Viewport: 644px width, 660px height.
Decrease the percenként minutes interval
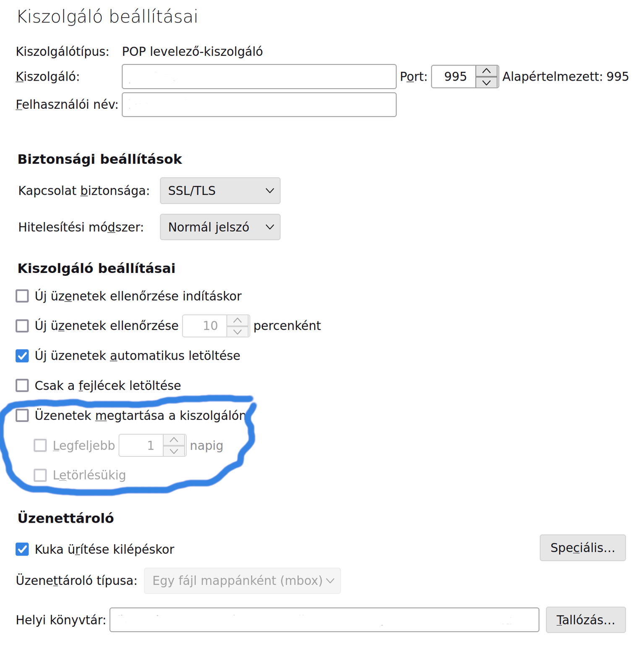[x=237, y=331]
